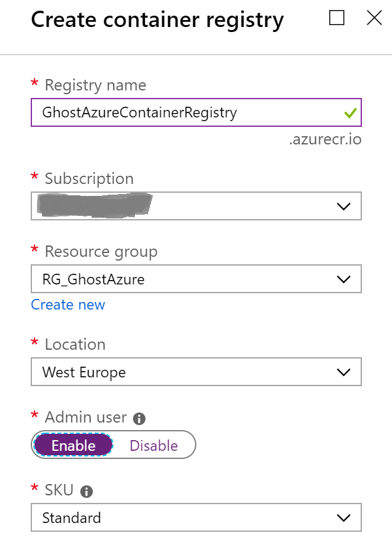This screenshot has width=392, height=550.
Task: Click the Subscription dropdown chevron icon
Action: point(344,206)
